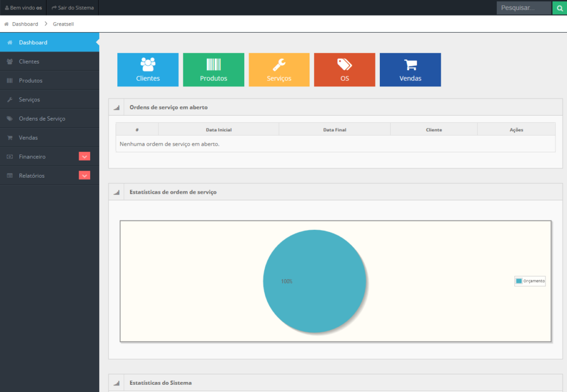Viewport: 567px width, 392px height.
Task: Click the chart icon beside Ordens de serviço em aberto
Action: [116, 107]
